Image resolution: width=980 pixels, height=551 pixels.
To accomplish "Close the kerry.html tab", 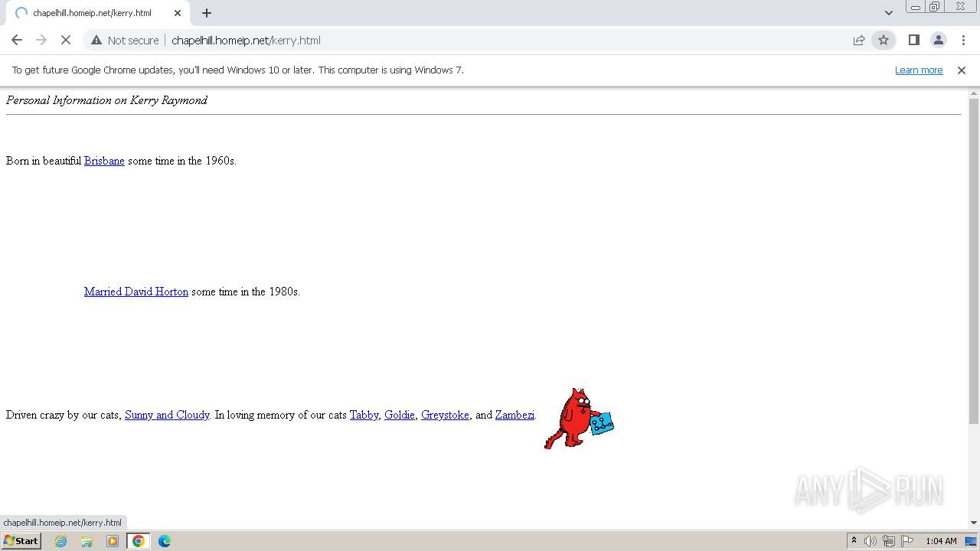I will [x=178, y=13].
